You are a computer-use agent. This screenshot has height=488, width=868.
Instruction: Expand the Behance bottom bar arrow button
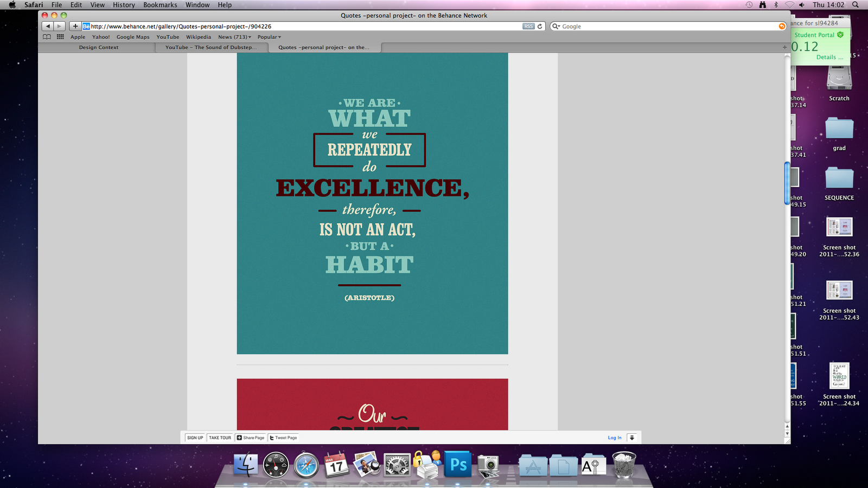point(631,438)
